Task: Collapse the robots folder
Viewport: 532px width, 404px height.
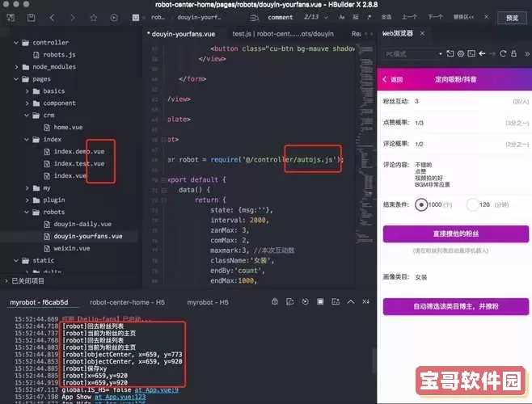Action: pos(27,212)
